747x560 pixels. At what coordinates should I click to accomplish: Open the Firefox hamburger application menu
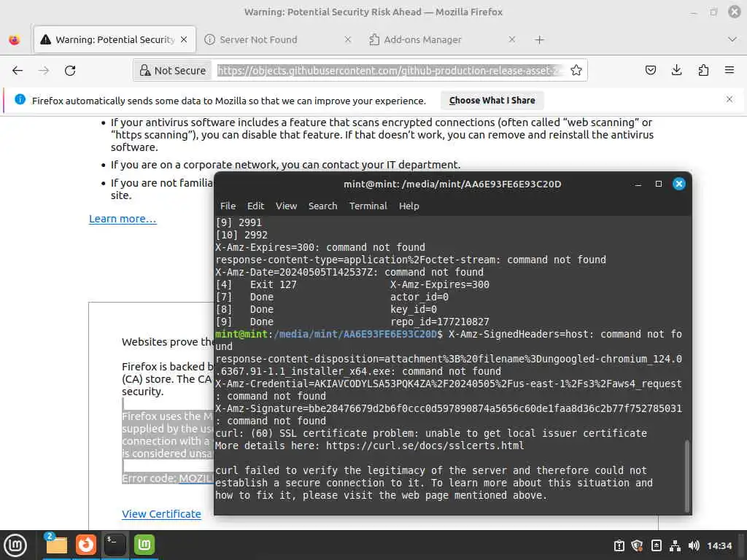coord(729,71)
